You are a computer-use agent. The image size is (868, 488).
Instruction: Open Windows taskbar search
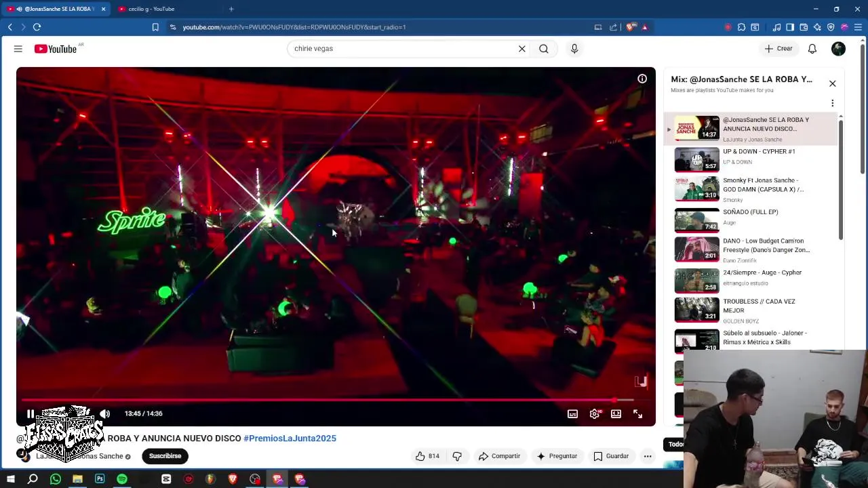[33, 479]
